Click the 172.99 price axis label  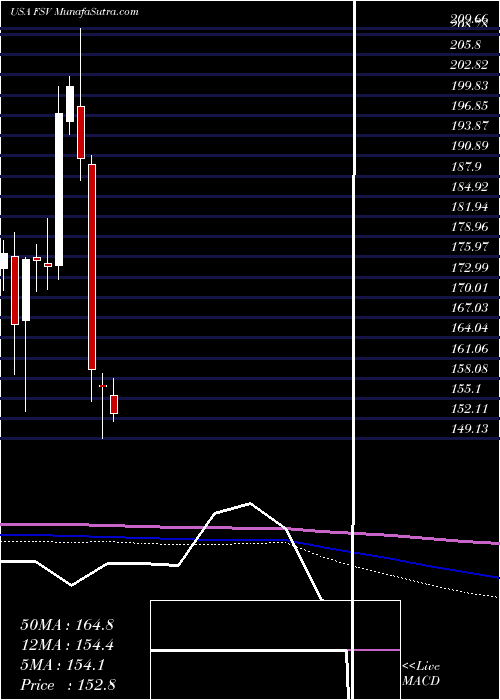point(469,267)
